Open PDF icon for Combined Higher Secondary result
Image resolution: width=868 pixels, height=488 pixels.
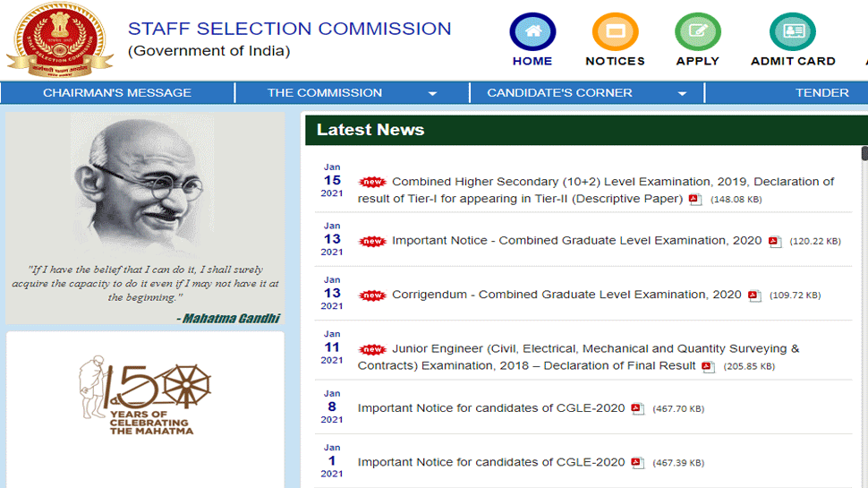tap(695, 200)
